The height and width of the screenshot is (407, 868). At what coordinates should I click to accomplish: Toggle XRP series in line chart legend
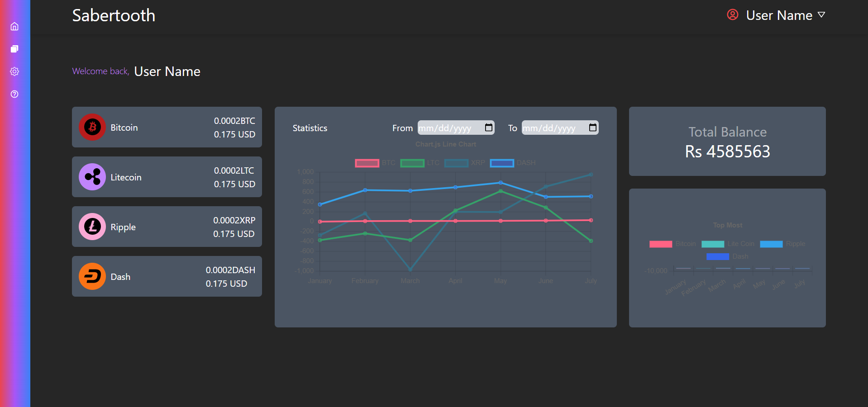[x=465, y=163]
